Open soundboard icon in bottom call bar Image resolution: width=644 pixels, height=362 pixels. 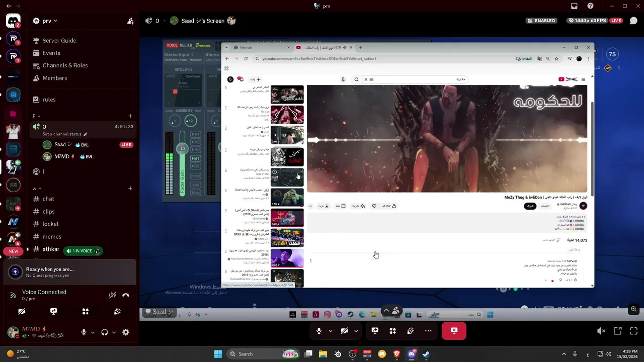click(411, 331)
